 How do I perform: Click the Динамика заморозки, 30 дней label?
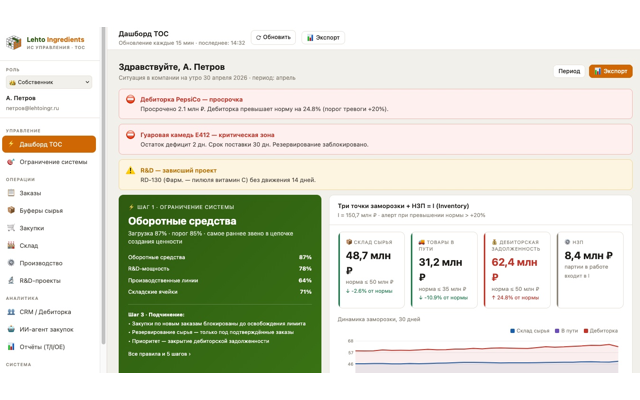[379, 319]
